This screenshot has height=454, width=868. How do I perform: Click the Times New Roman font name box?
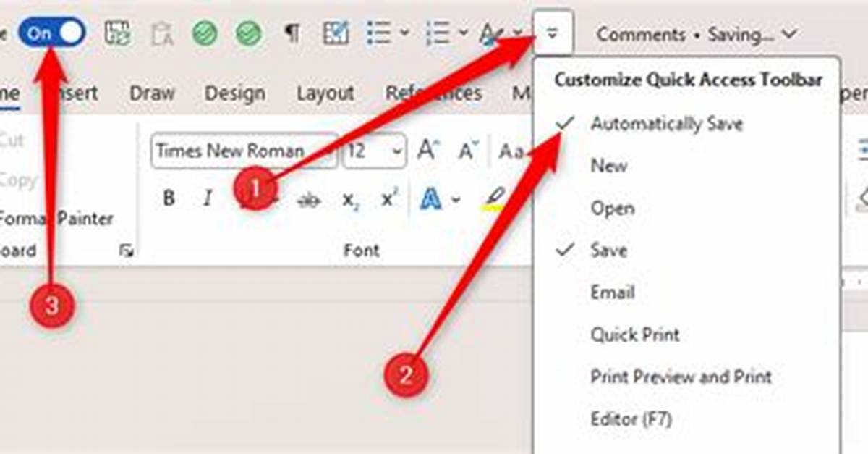pos(244,151)
